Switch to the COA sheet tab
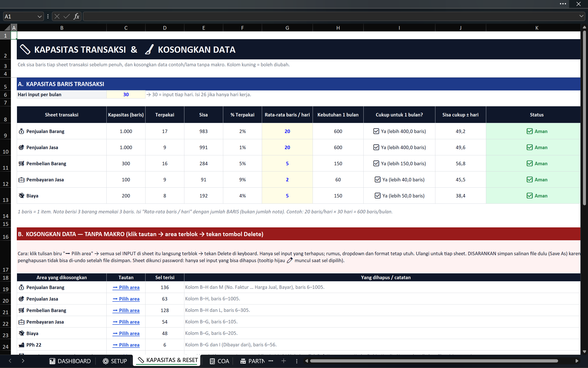This screenshot has width=588, height=368. [219, 361]
